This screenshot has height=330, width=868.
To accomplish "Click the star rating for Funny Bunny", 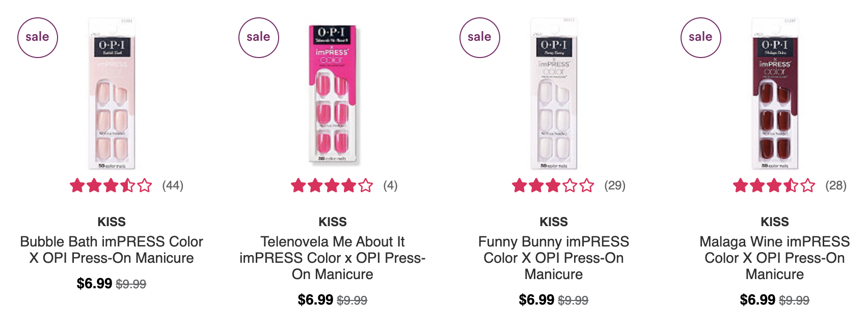I will click(553, 185).
